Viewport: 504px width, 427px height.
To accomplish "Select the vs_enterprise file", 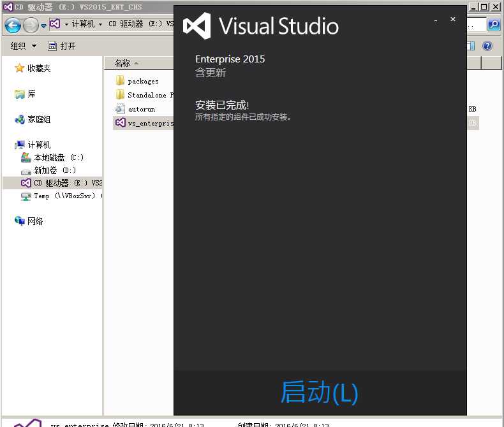I will point(151,123).
